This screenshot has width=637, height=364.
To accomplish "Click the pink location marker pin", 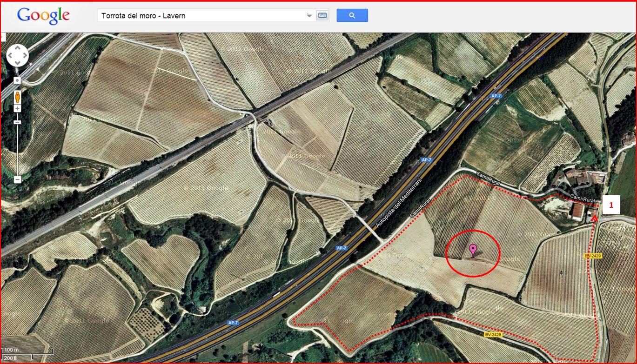I will (x=473, y=249).
